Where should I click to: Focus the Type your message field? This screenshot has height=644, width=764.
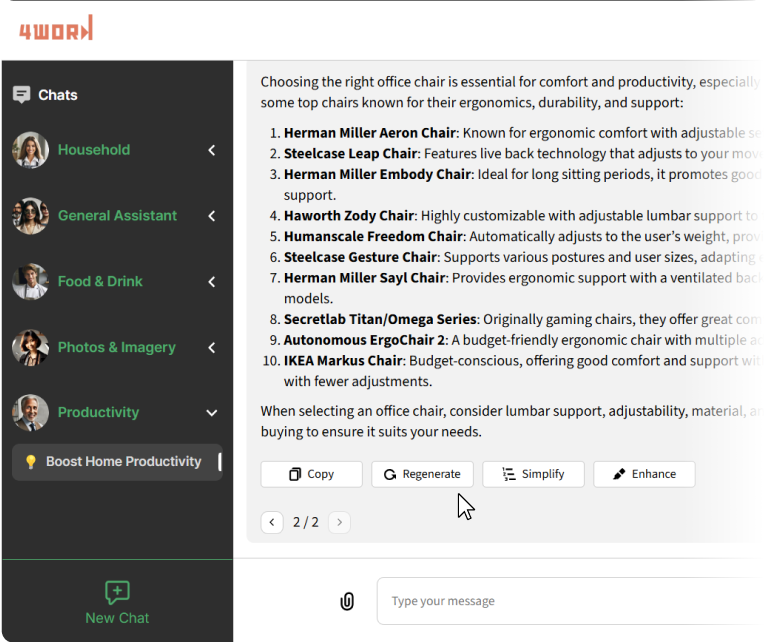coord(570,601)
